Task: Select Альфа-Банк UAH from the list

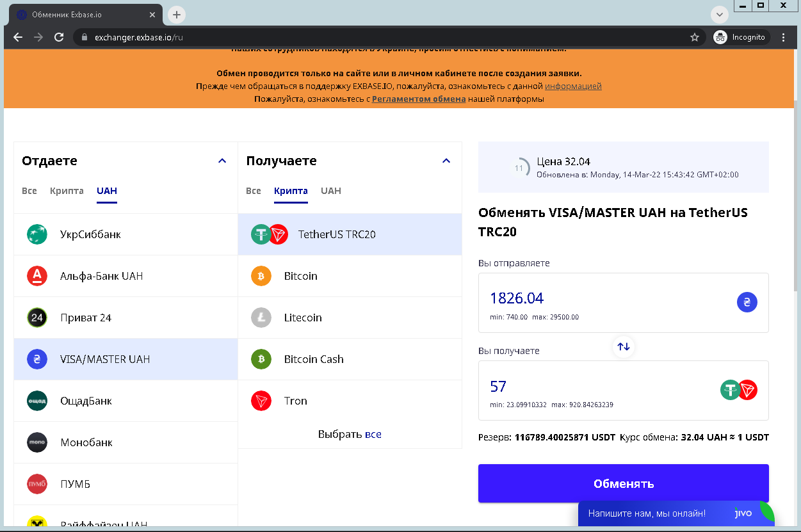Action: coord(125,276)
